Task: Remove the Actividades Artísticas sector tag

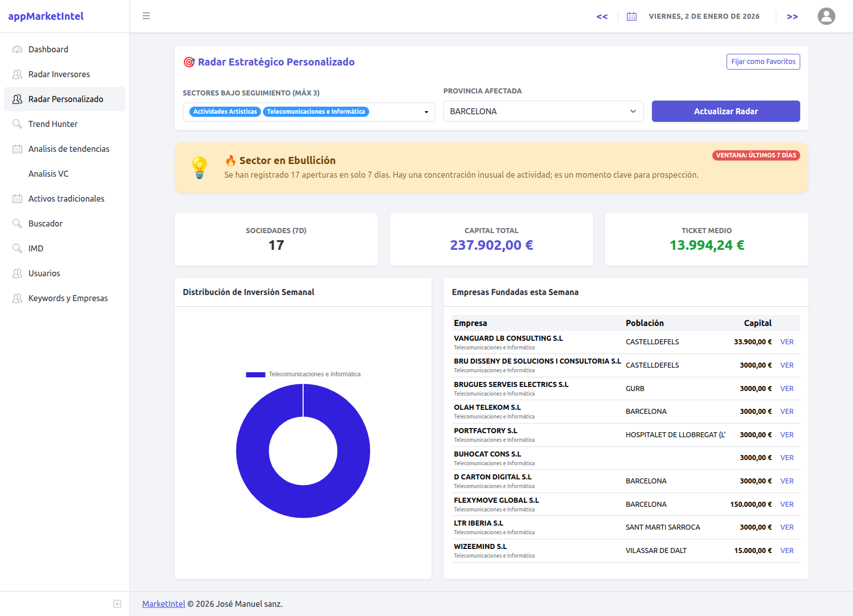Action: [x=224, y=111]
